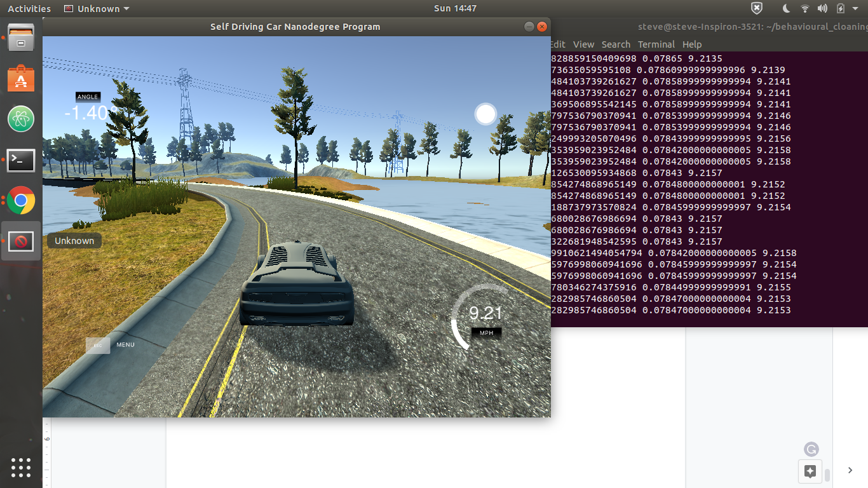Open the Terminal menu in terminal window
The width and height of the screenshot is (868, 488).
point(656,44)
